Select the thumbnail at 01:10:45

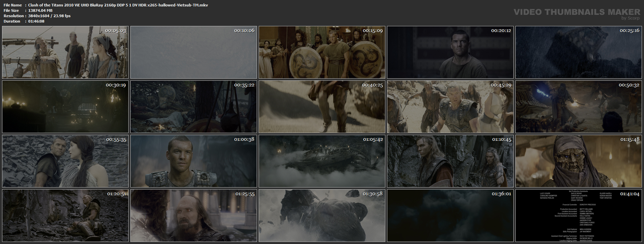tap(449, 161)
